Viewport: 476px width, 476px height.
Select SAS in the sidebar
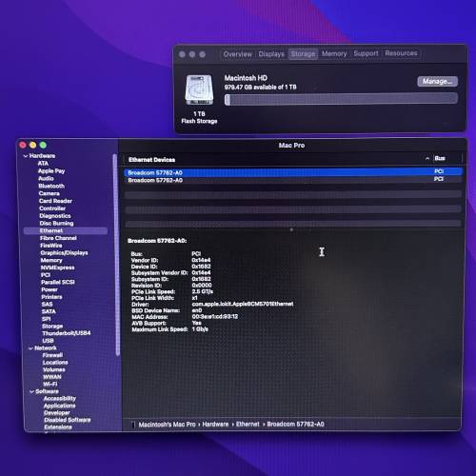[x=47, y=305]
